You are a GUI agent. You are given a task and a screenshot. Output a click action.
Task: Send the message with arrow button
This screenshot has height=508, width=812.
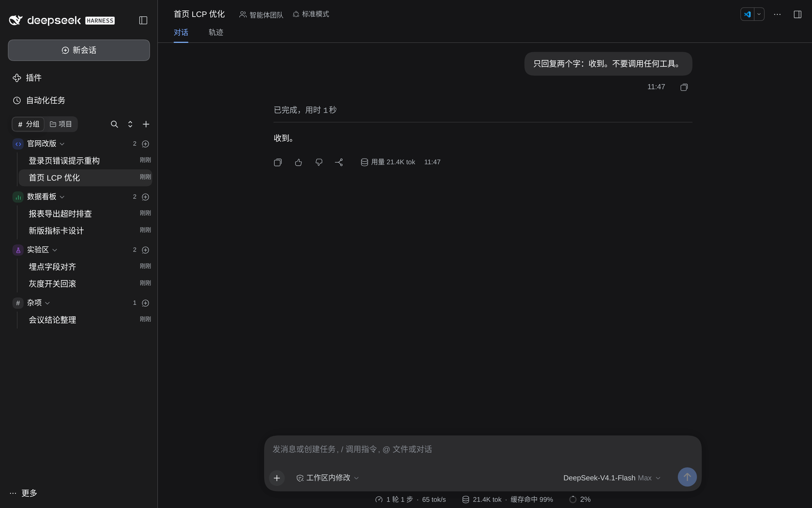[x=687, y=477]
